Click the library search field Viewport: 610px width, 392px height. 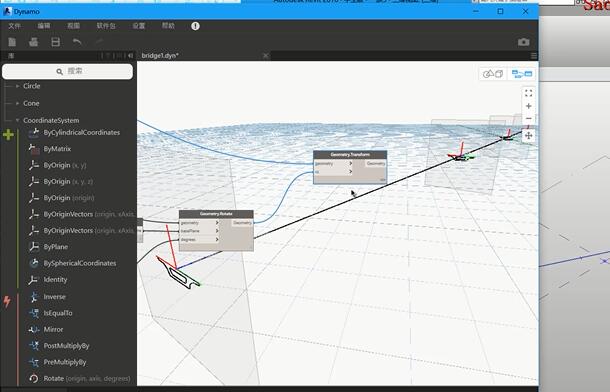coord(67,71)
